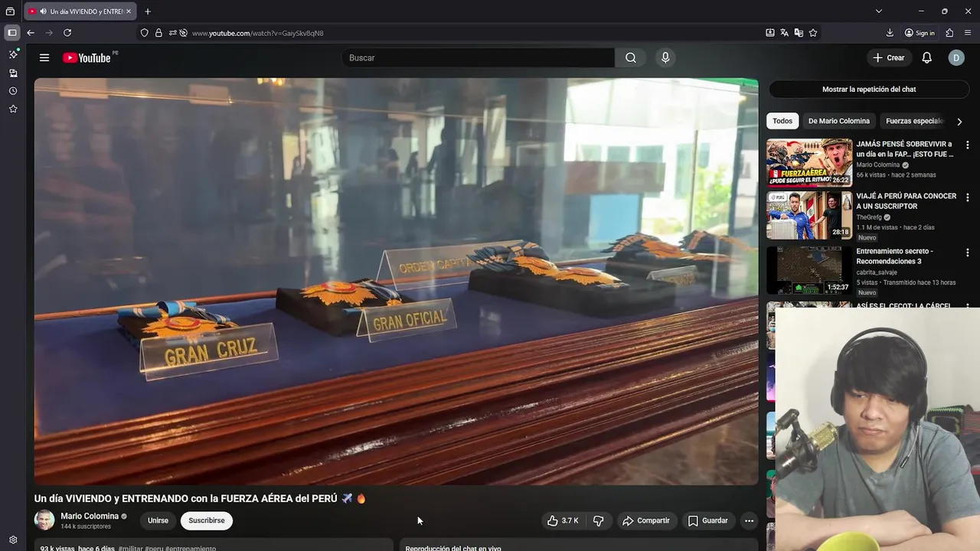Viewport: 980px width, 551px height.
Task: Open the sidebar AI sparkle icon
Action: 13,54
